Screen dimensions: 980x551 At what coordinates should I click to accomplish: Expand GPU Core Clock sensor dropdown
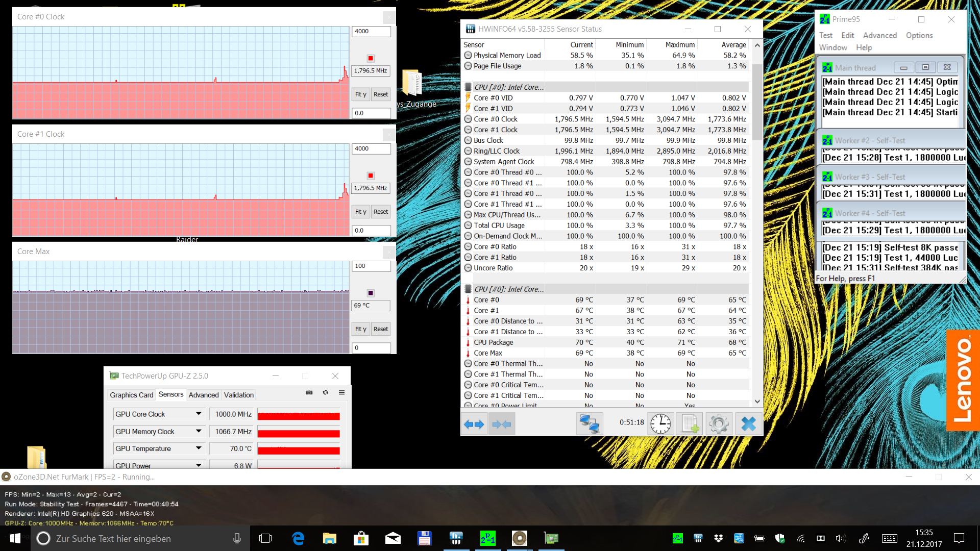tap(199, 414)
